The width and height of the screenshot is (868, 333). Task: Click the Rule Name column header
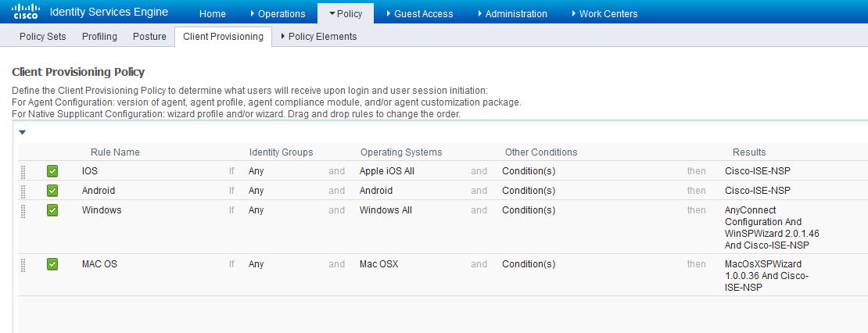115,152
